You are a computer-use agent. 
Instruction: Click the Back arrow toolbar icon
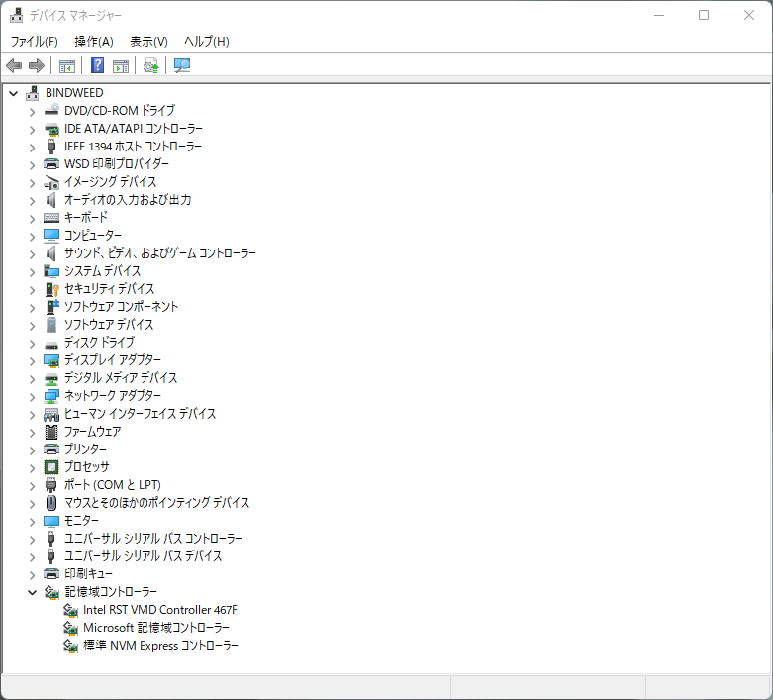[x=14, y=65]
